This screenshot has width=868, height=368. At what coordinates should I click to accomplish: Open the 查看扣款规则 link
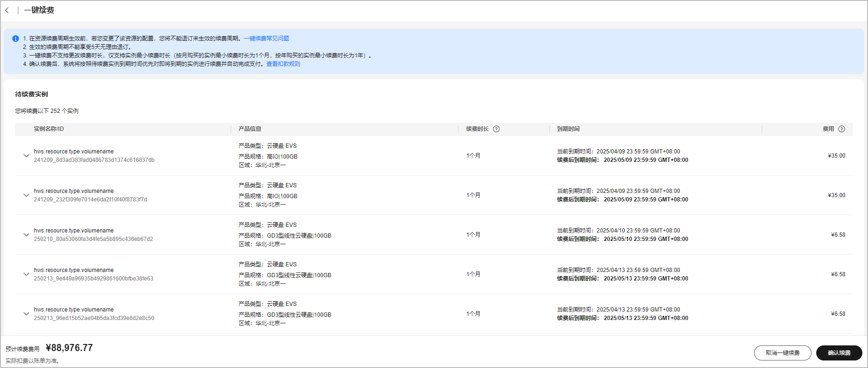pyautogui.click(x=283, y=64)
